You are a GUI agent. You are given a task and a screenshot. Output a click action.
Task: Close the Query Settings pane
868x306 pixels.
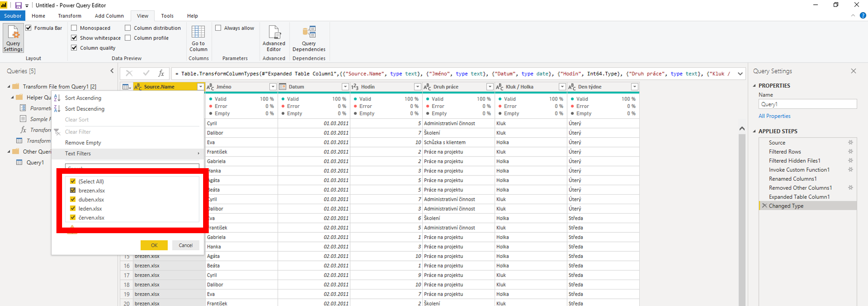[853, 71]
